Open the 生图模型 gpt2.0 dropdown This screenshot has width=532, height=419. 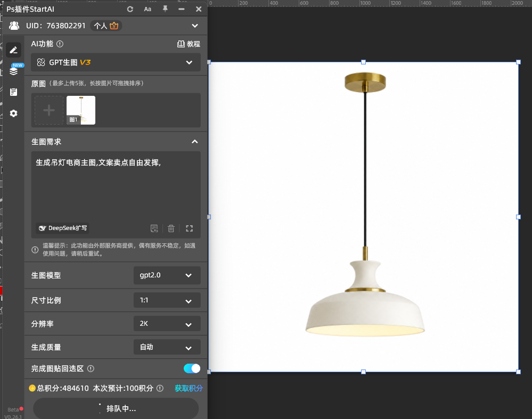pyautogui.click(x=167, y=275)
